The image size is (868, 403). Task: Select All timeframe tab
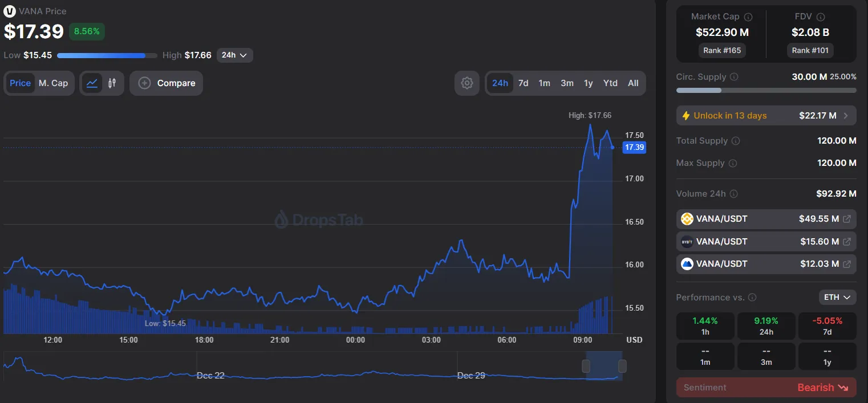(633, 83)
